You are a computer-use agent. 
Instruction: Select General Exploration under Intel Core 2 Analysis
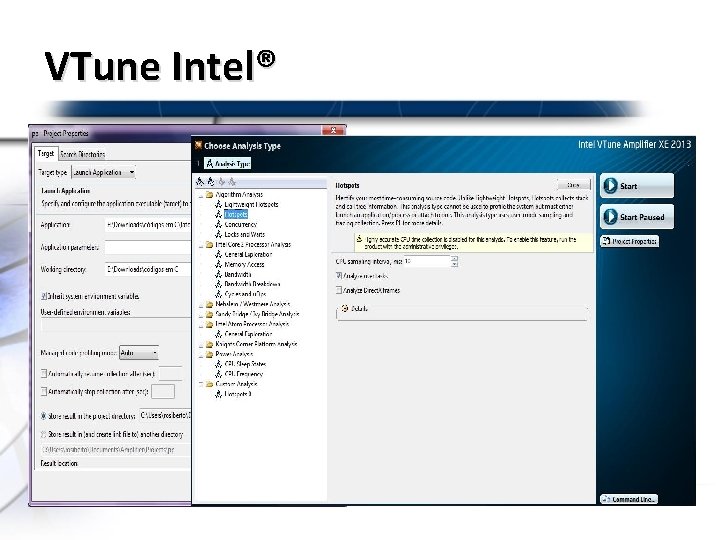tap(248, 254)
